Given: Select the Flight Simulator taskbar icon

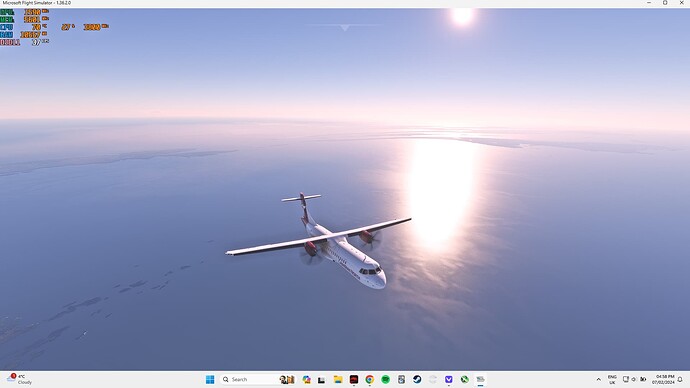Looking at the screenshot, I should (x=481, y=379).
